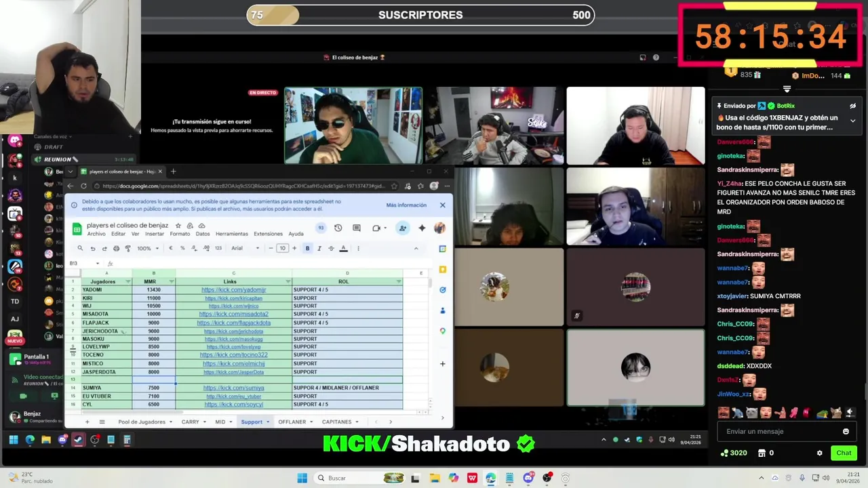Toggle strikethrough formatting in Sheets toolbar
Viewport: 868px width, 488px height.
(x=331, y=248)
